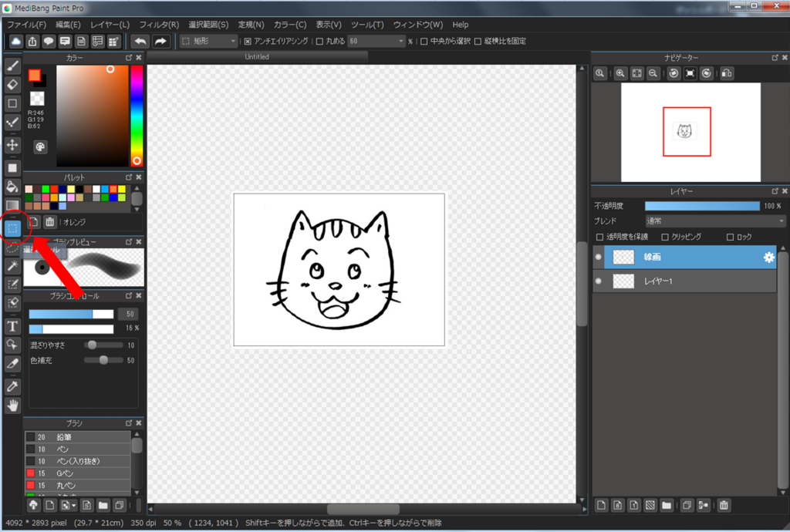Viewport: 790px width, 532px height.
Task: Pick the Eyedropper tool
Action: pos(12,386)
